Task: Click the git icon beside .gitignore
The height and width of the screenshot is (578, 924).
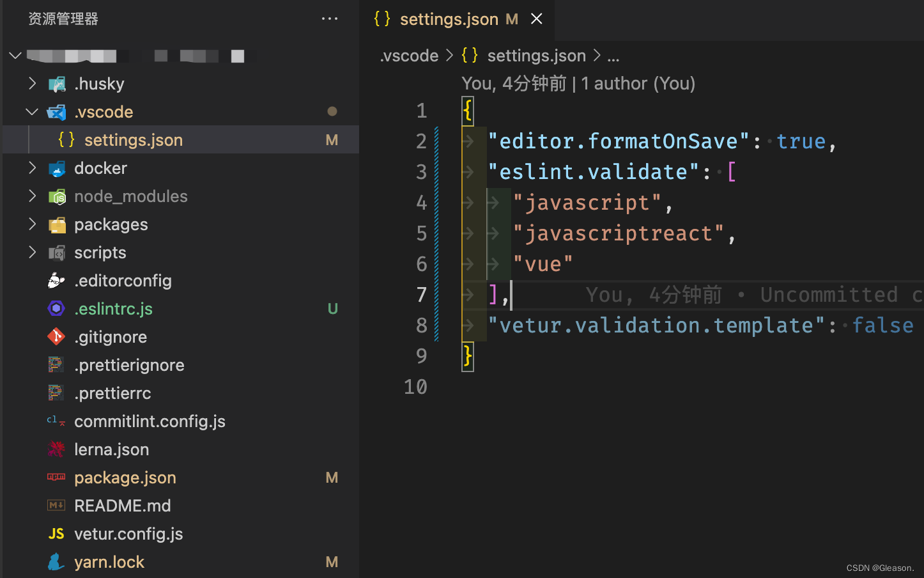Action: 56,337
